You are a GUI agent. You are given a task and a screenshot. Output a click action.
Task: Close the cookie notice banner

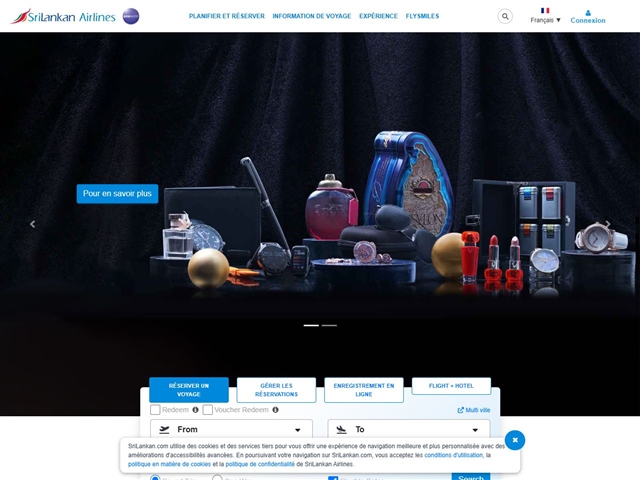click(x=514, y=440)
